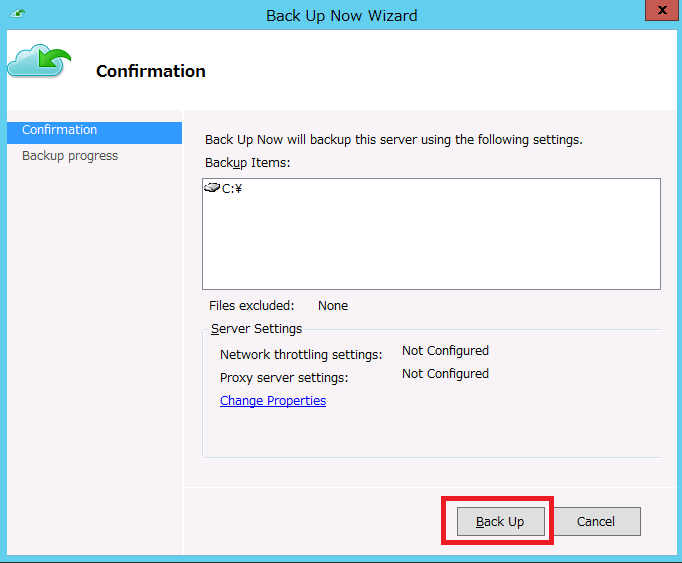The image size is (682, 563).
Task: Select the Backup progress step
Action: point(70,156)
